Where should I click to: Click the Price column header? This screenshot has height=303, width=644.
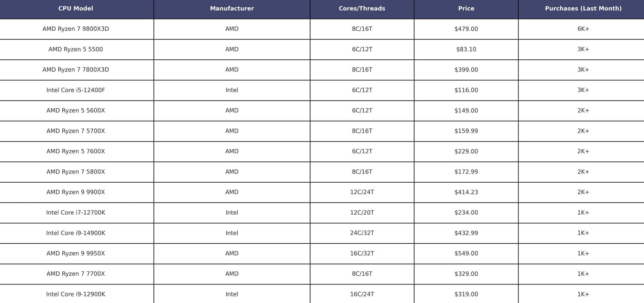point(466,9)
